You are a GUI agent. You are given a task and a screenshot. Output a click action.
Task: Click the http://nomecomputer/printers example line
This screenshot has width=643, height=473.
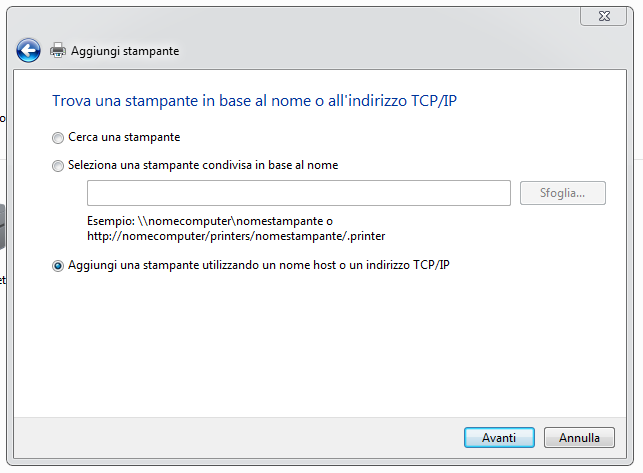coord(235,236)
